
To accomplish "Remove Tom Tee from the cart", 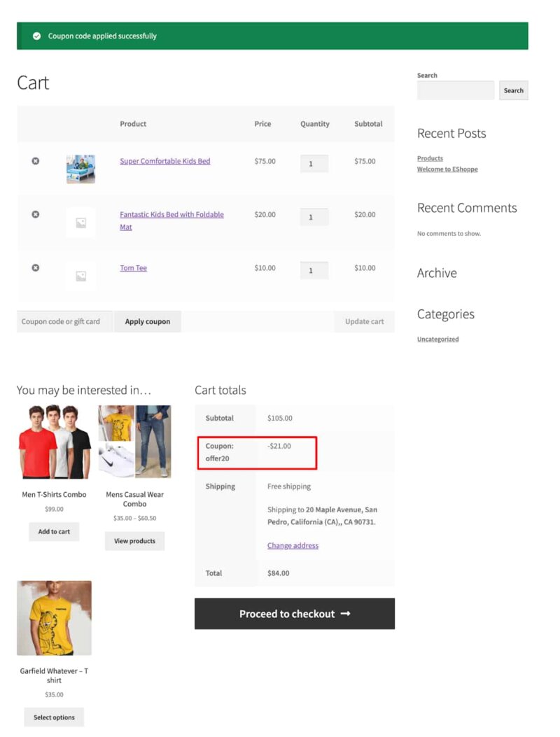I will (x=35, y=267).
